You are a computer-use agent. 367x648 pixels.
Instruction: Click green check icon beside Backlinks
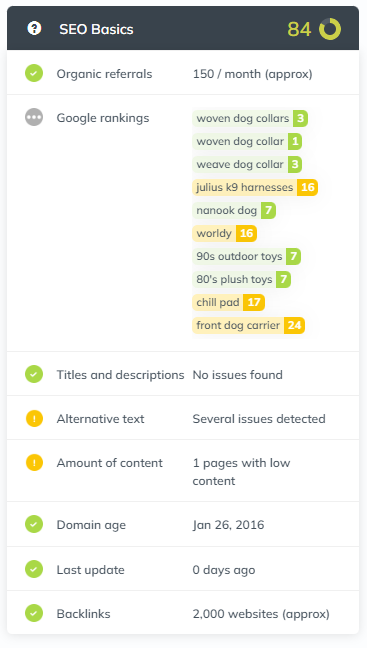[x=34, y=613]
